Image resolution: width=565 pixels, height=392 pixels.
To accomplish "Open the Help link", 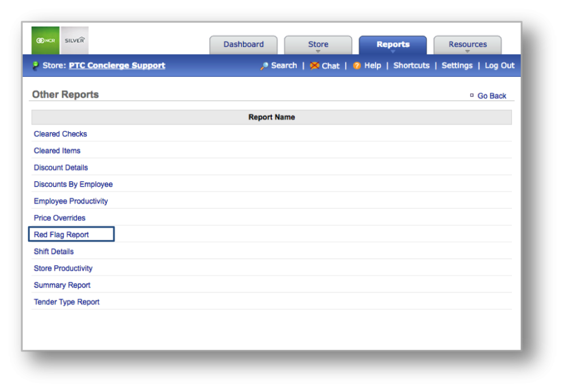I will tap(372, 66).
